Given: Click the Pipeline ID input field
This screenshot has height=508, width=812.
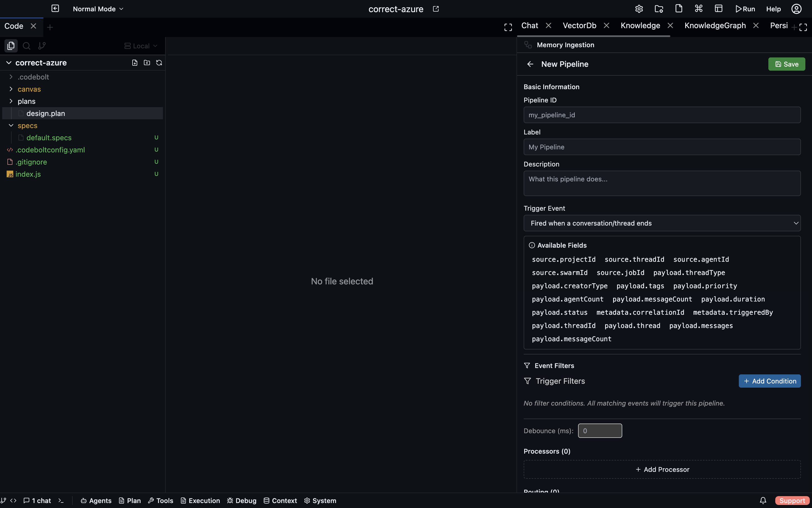Looking at the screenshot, I should [x=662, y=115].
